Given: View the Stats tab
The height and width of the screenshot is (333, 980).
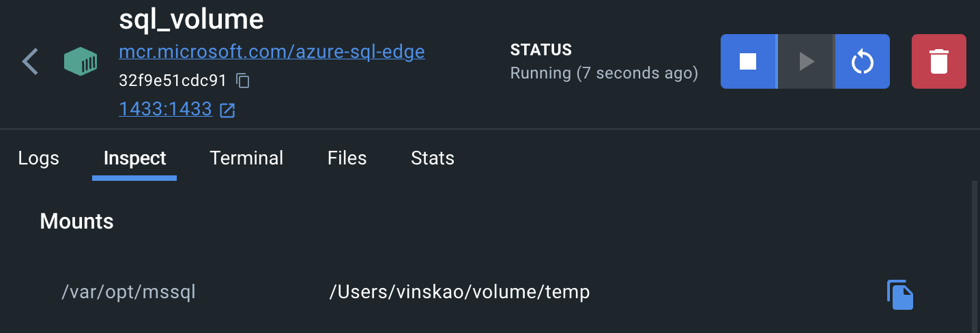Looking at the screenshot, I should coord(433,158).
